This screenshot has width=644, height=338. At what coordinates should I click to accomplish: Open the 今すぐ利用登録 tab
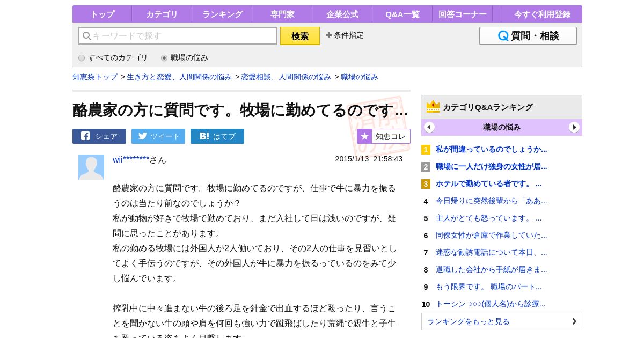[541, 14]
